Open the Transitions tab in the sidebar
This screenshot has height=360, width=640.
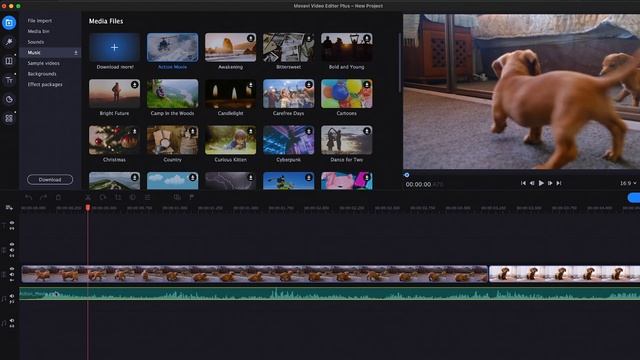[x=9, y=61]
